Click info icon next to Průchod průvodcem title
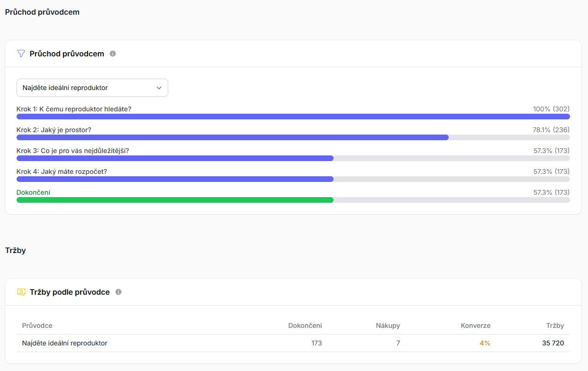This screenshot has width=588, height=371. 113,54
